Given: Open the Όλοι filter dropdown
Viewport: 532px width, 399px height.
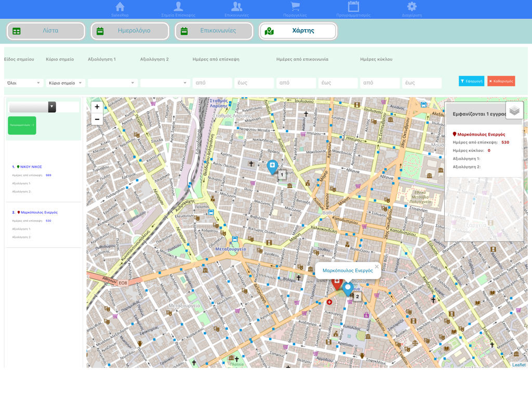Looking at the screenshot, I should (23, 83).
